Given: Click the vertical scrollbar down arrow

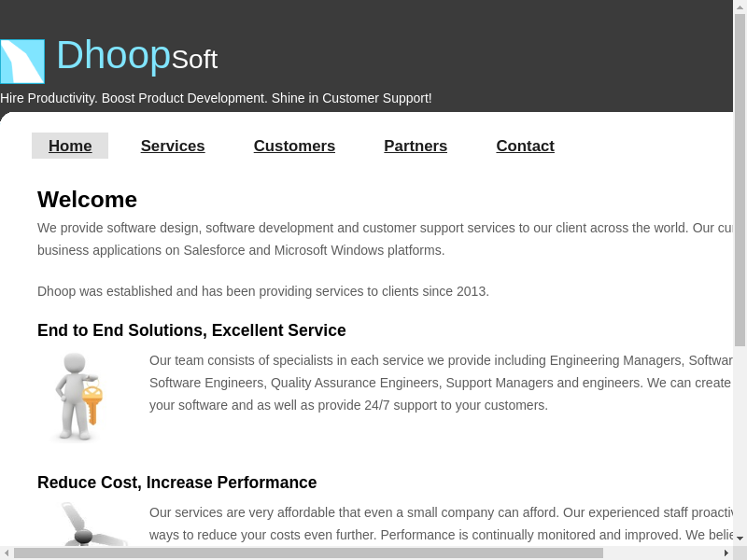Looking at the screenshot, I should click(x=740, y=539).
